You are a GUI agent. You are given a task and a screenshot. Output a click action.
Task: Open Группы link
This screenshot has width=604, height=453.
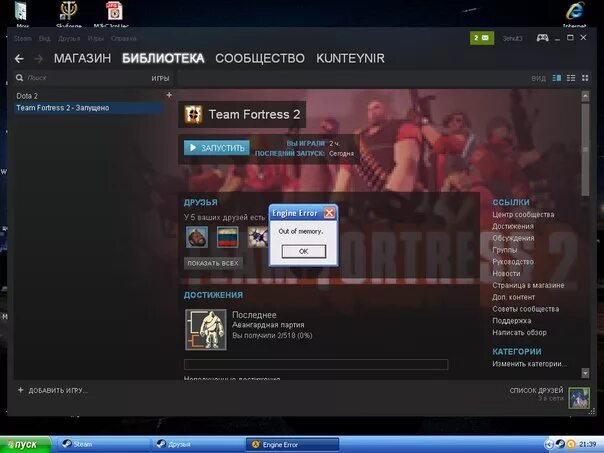[505, 250]
